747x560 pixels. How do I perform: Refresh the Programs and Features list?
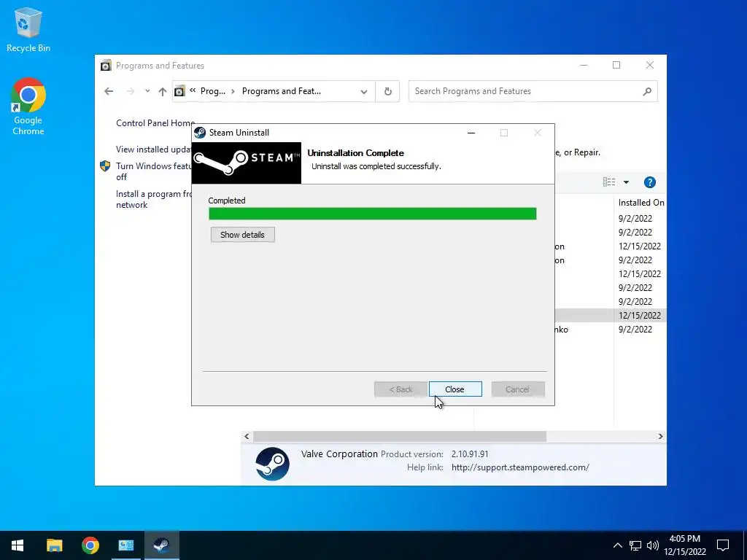[388, 91]
